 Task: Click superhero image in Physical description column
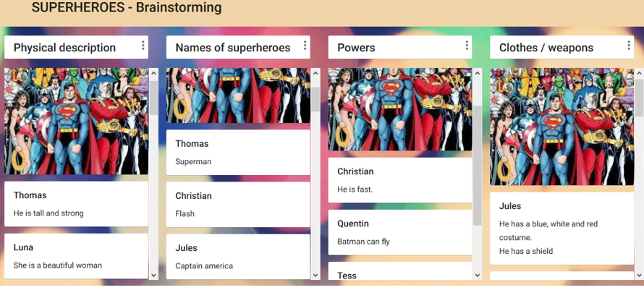point(76,121)
